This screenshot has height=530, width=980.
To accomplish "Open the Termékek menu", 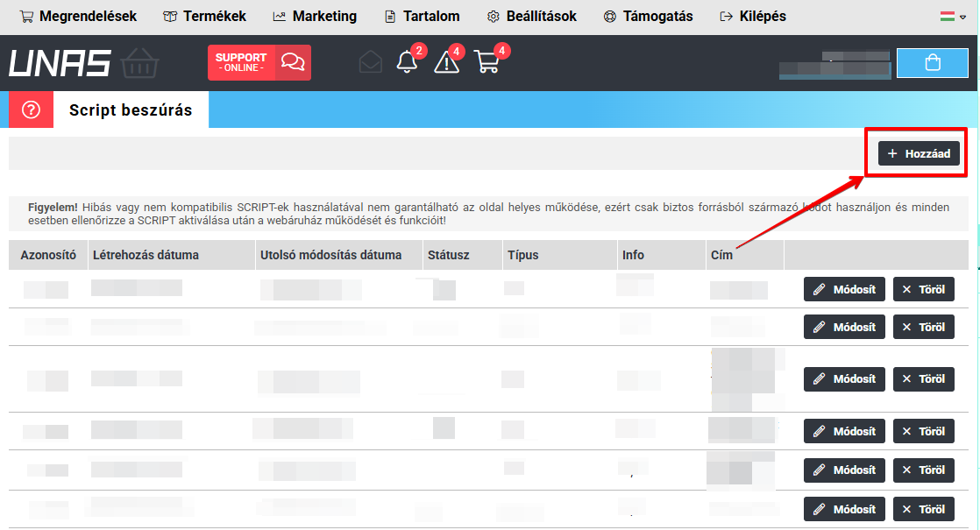I will click(x=204, y=17).
